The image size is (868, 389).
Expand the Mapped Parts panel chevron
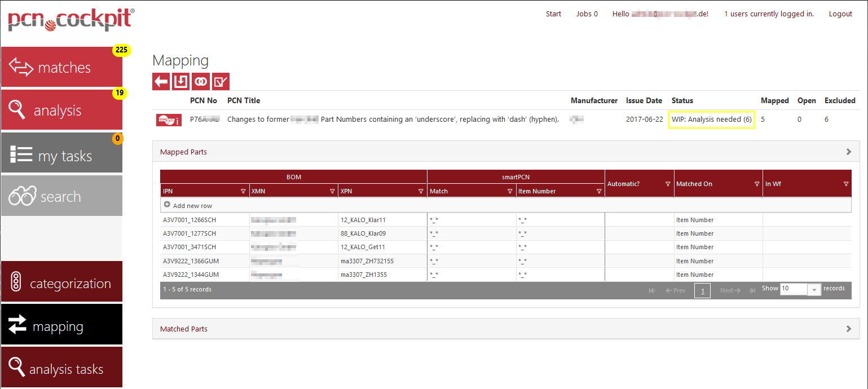pyautogui.click(x=849, y=152)
